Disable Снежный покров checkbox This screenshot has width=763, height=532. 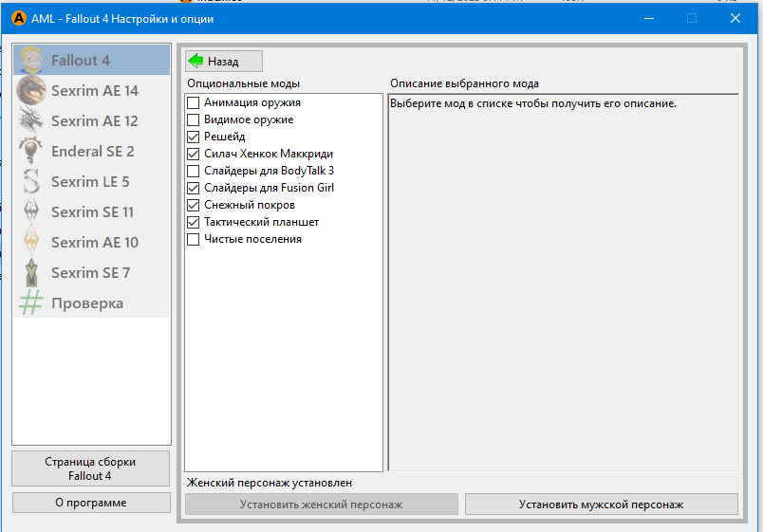point(194,205)
